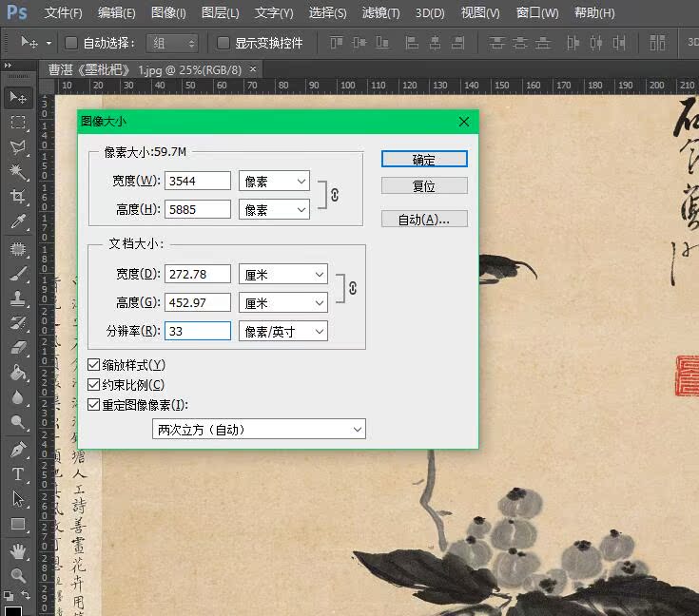Switch to 曹湛《墨枇杷》1.jpg document tab
The height and width of the screenshot is (616, 699).
(x=145, y=69)
